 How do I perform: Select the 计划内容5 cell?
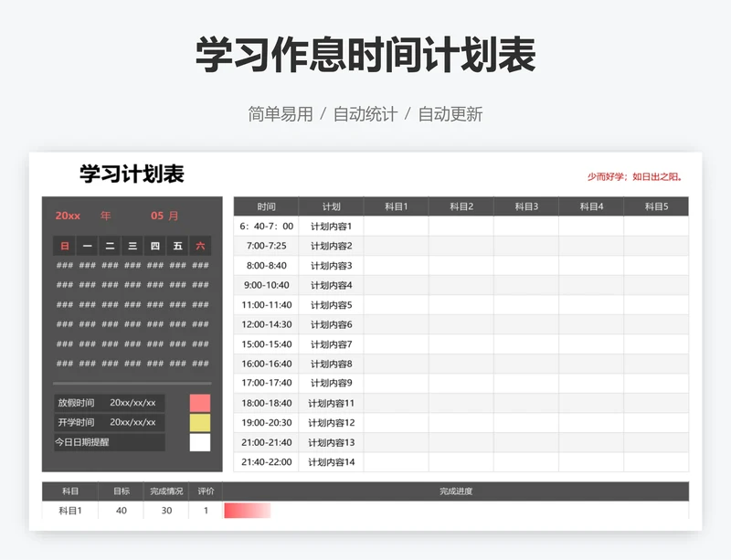(331, 305)
